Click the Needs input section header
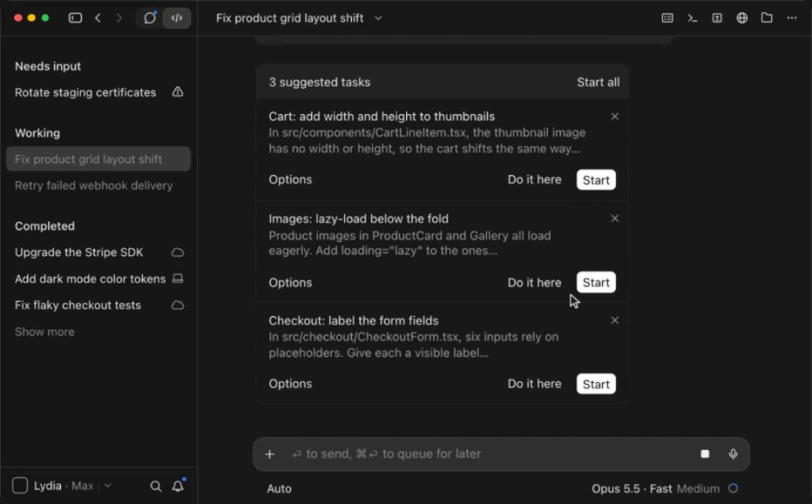The width and height of the screenshot is (812, 504). (x=47, y=66)
